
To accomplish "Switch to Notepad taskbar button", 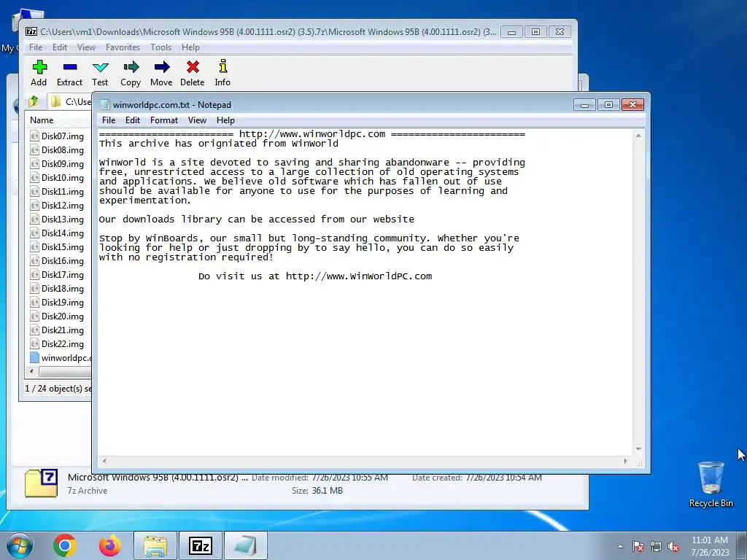I will (245, 545).
